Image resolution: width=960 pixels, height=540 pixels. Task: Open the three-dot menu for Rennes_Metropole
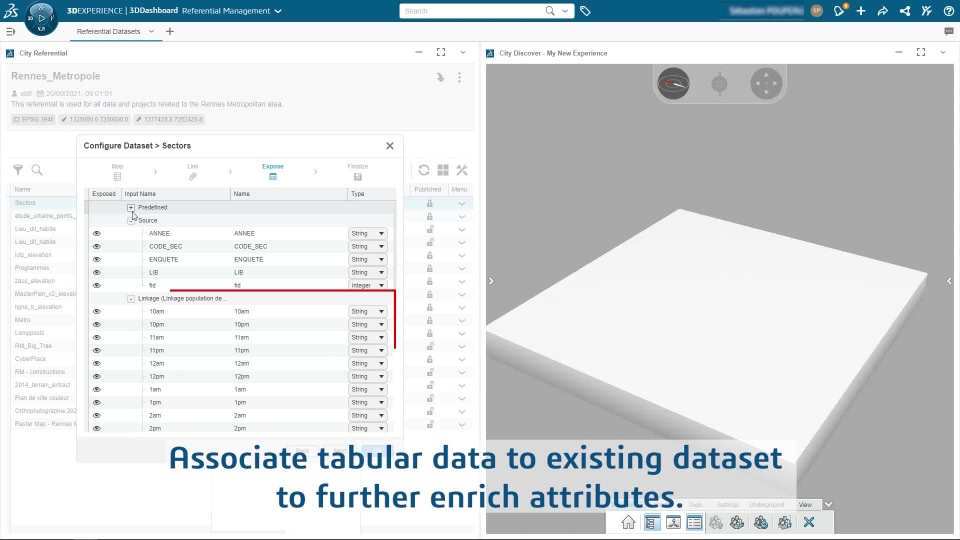(x=459, y=77)
